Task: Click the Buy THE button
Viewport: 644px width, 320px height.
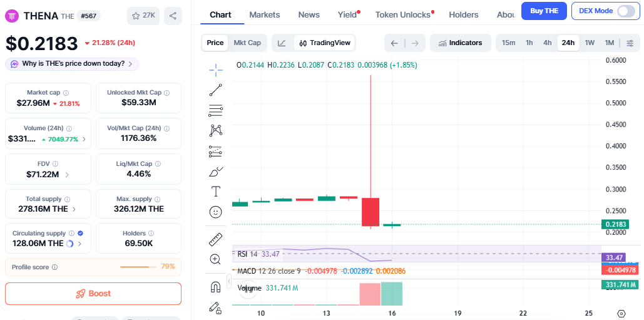Action: 544,11
